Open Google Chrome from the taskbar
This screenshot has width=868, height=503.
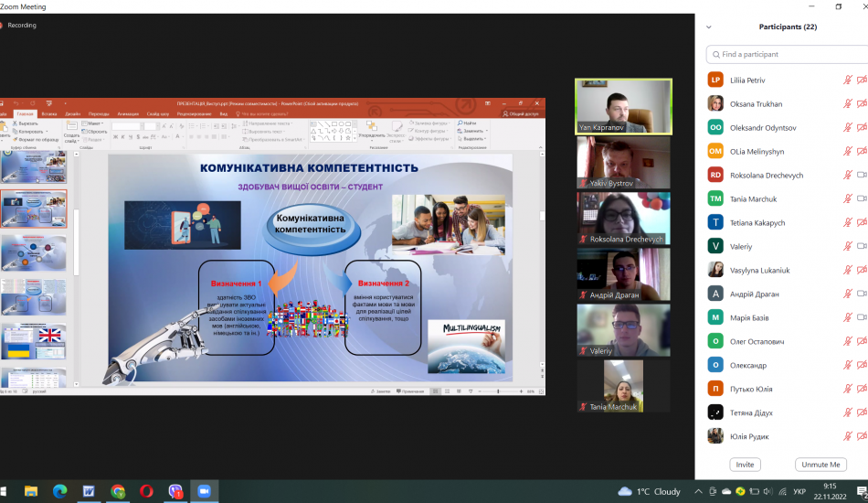118,491
